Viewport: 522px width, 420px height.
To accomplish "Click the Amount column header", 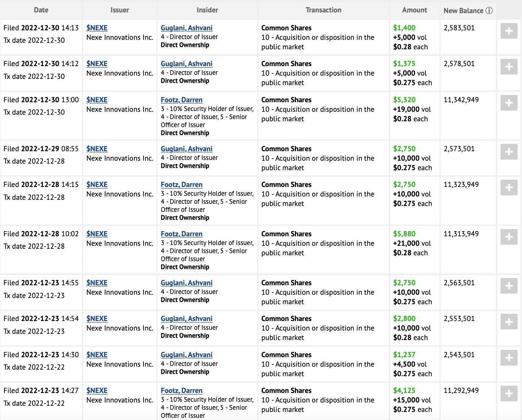I will tap(414, 10).
